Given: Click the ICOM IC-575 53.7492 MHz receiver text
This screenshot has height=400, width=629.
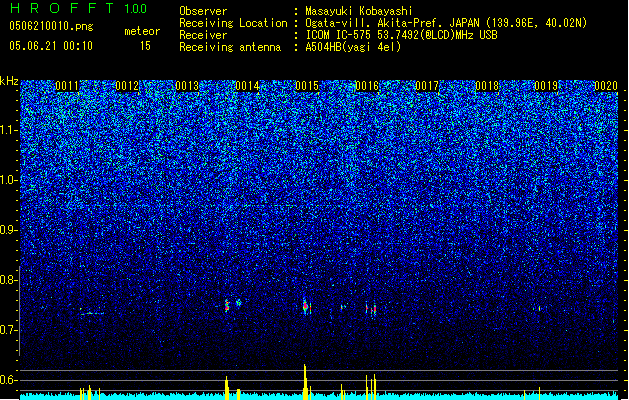Looking at the screenshot, I should click(x=401, y=35).
